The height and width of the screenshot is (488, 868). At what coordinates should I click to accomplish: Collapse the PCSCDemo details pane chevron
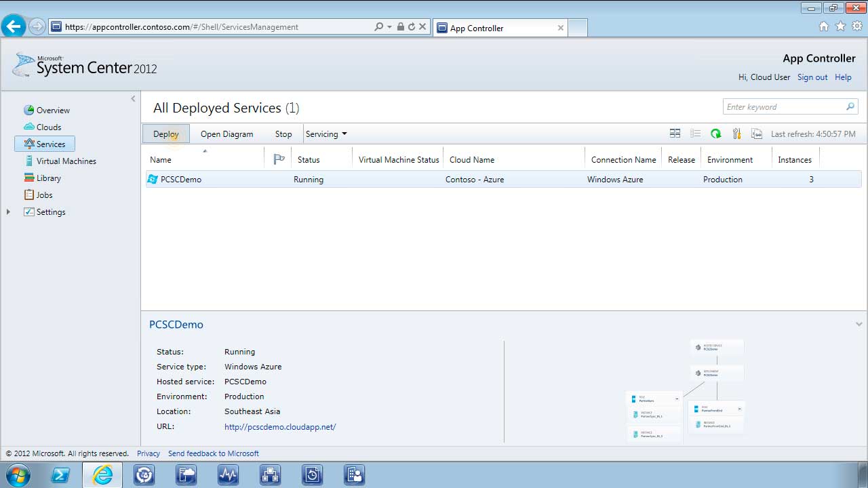(x=859, y=324)
